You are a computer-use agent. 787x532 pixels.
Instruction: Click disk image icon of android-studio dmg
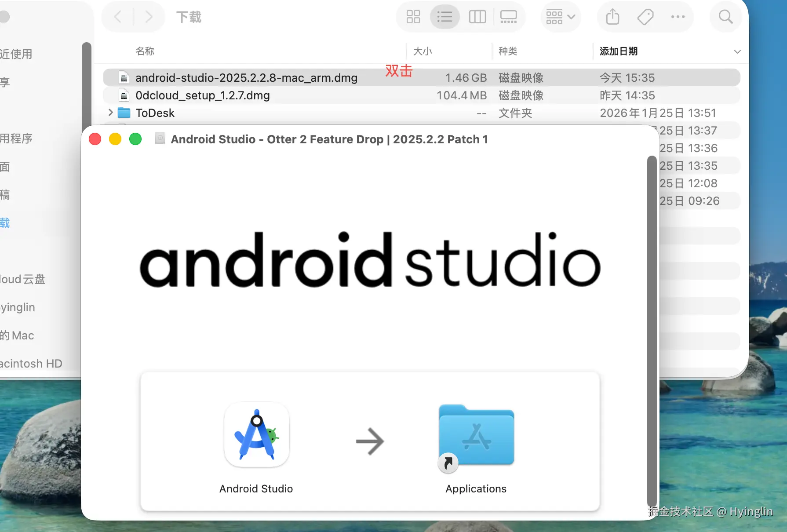(x=124, y=78)
